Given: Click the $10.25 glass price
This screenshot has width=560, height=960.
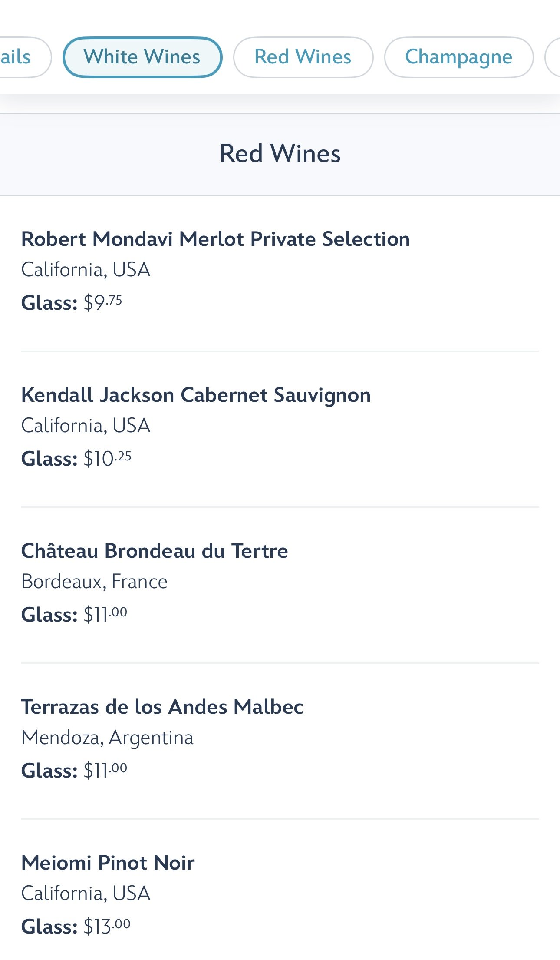Looking at the screenshot, I should (107, 459).
